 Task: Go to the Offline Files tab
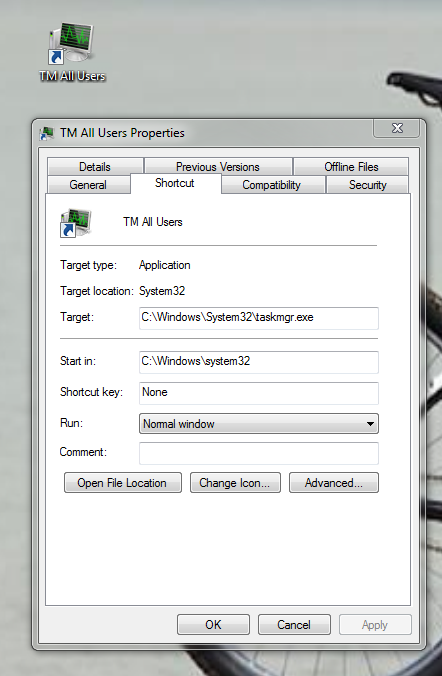(x=351, y=167)
